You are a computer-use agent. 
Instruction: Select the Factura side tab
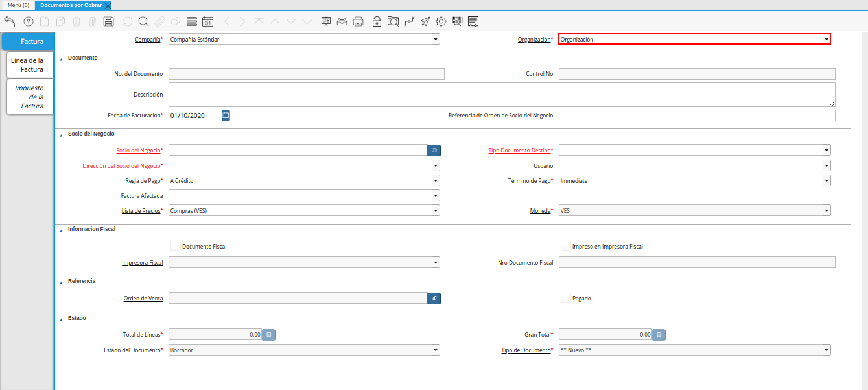pos(27,42)
